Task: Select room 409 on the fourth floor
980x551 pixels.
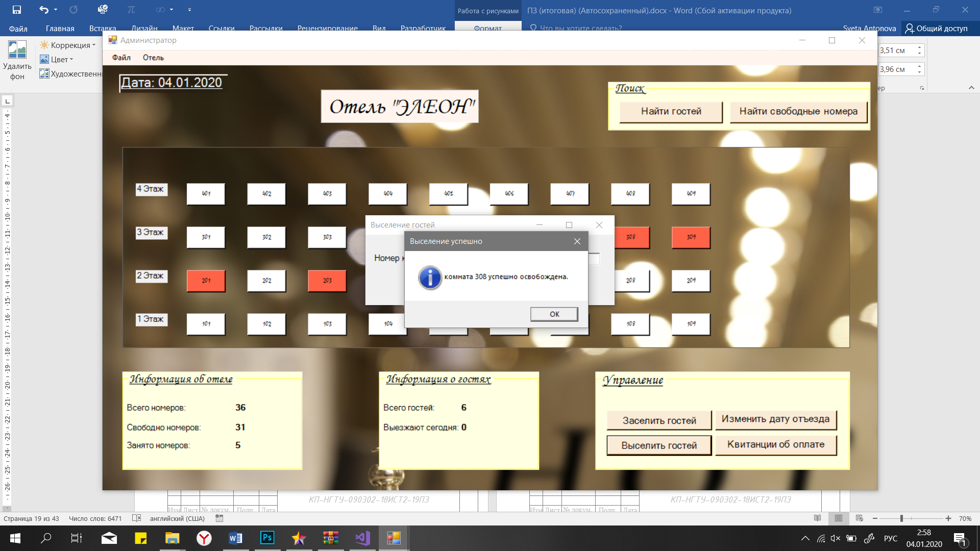Action: click(x=691, y=194)
